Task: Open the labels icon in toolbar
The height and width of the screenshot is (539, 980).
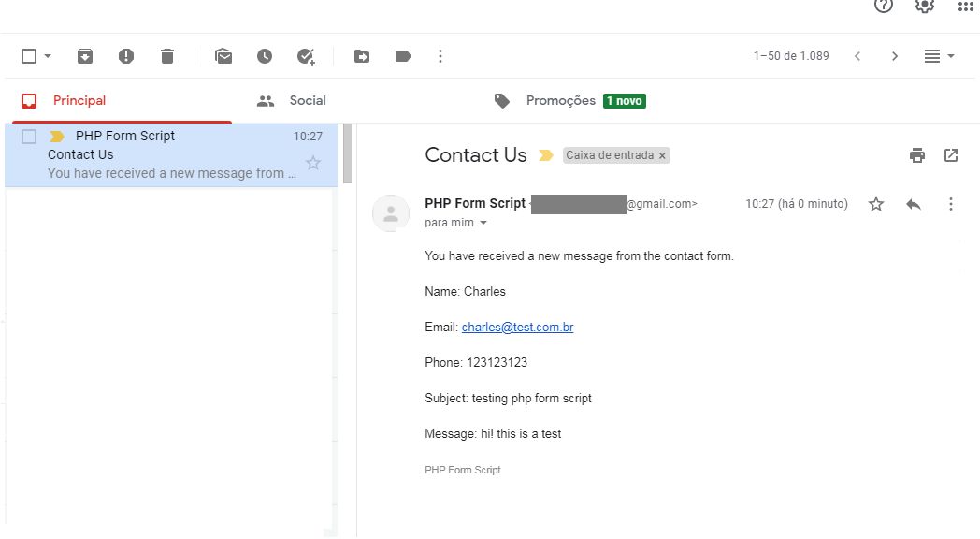Action: point(403,56)
